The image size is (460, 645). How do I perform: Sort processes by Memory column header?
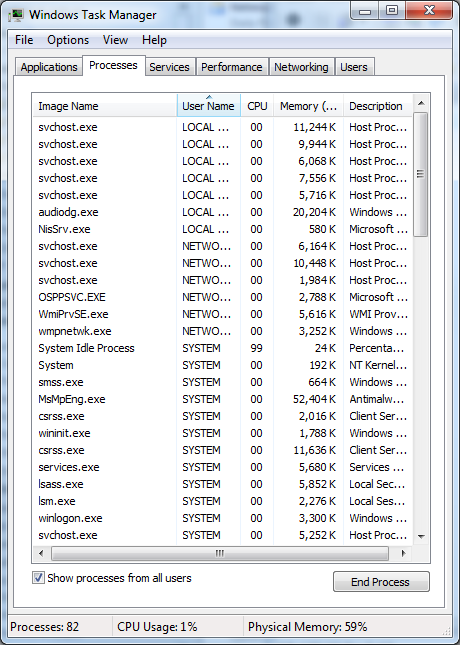pos(309,106)
